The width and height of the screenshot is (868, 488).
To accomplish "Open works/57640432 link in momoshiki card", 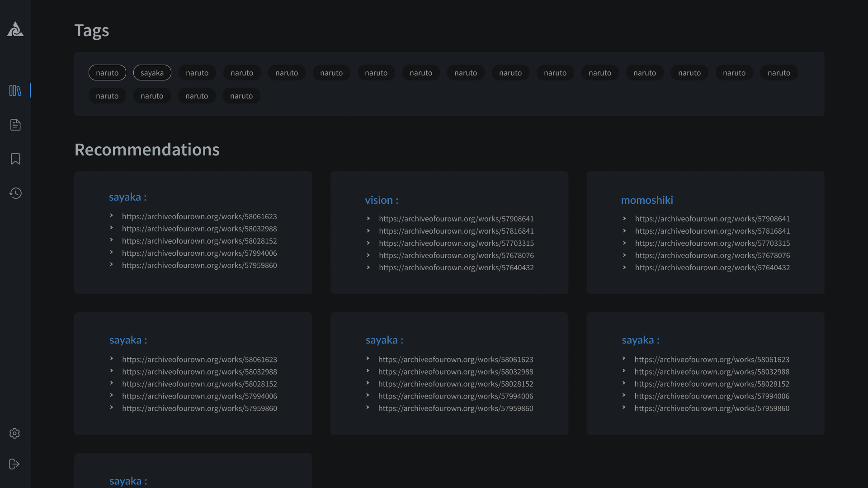I will coord(712,267).
